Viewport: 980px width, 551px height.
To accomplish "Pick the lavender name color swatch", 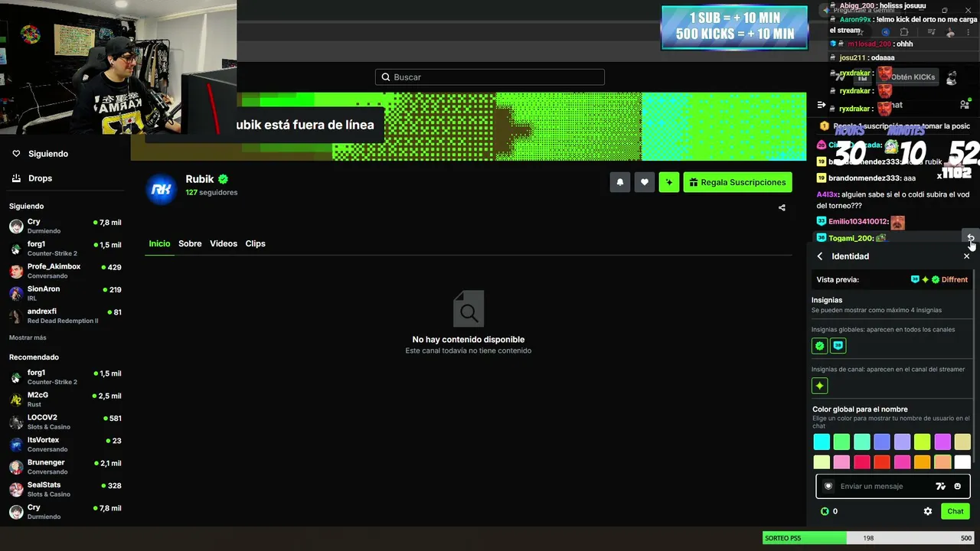I will 902,442.
